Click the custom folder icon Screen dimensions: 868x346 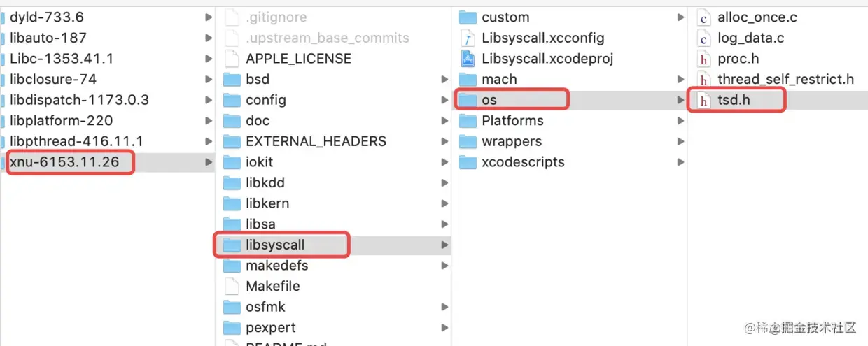[x=468, y=17]
